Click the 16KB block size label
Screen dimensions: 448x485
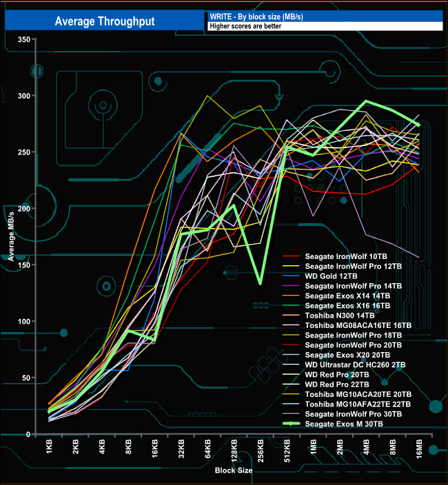[x=154, y=448]
